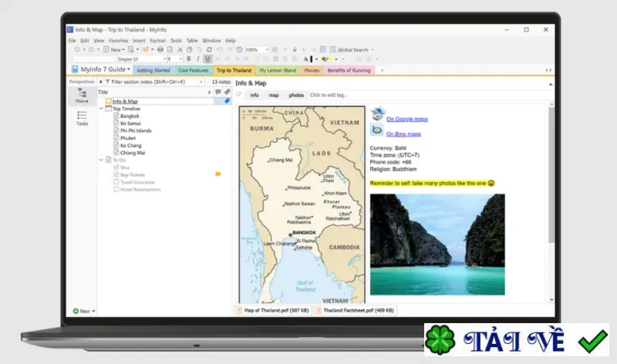Click the MyInfo 7 Guide notebook icon
Image resolution: width=617 pixels, height=364 pixels.
(75, 69)
